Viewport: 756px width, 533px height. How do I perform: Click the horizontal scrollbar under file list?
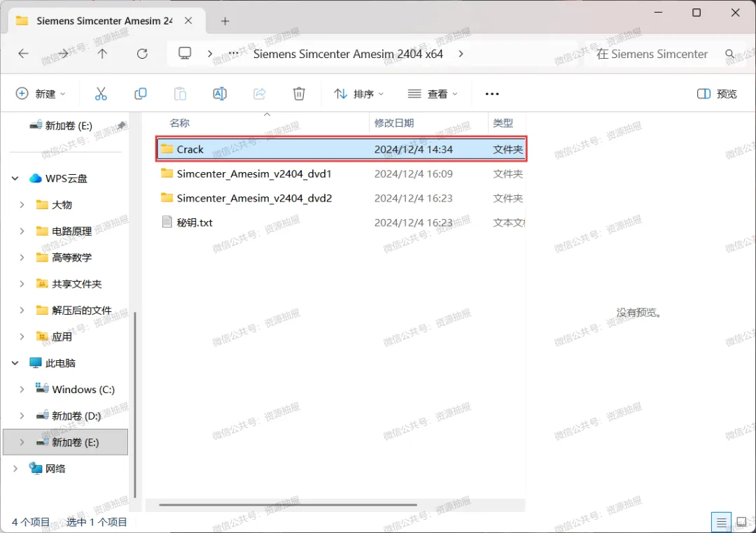coord(288,504)
